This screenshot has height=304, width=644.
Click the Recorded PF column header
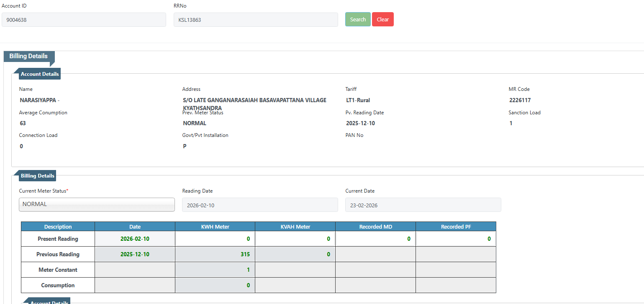(456, 227)
